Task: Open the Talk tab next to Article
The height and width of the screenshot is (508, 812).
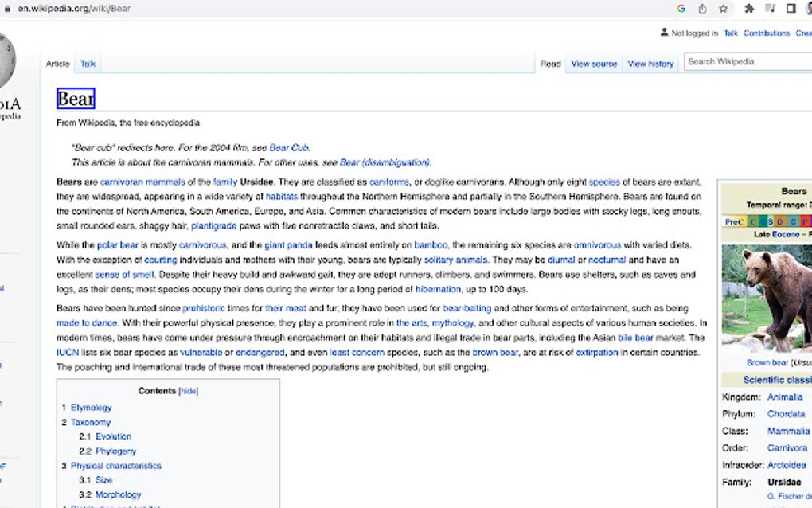Action: pyautogui.click(x=88, y=64)
